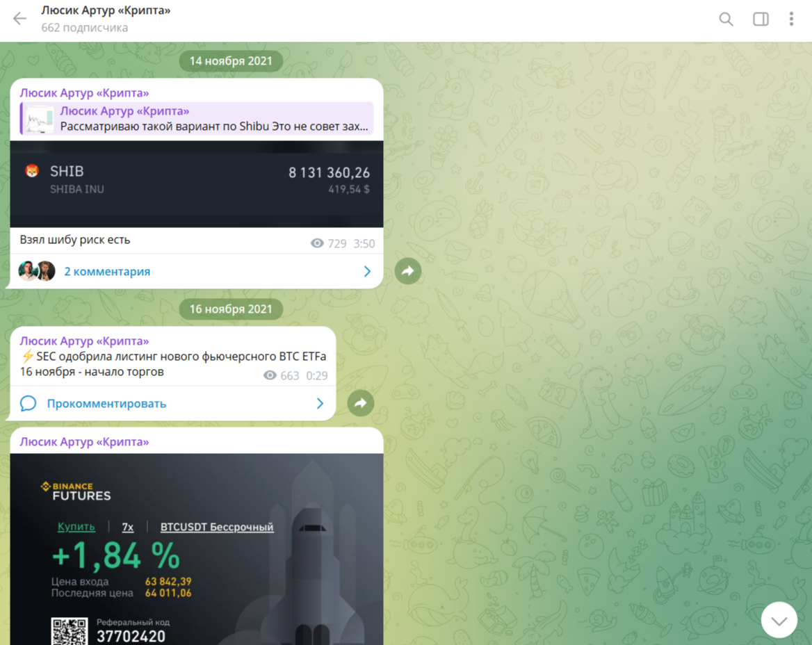Click the 729 views eye counter
The height and width of the screenshot is (645, 812).
[x=328, y=243]
